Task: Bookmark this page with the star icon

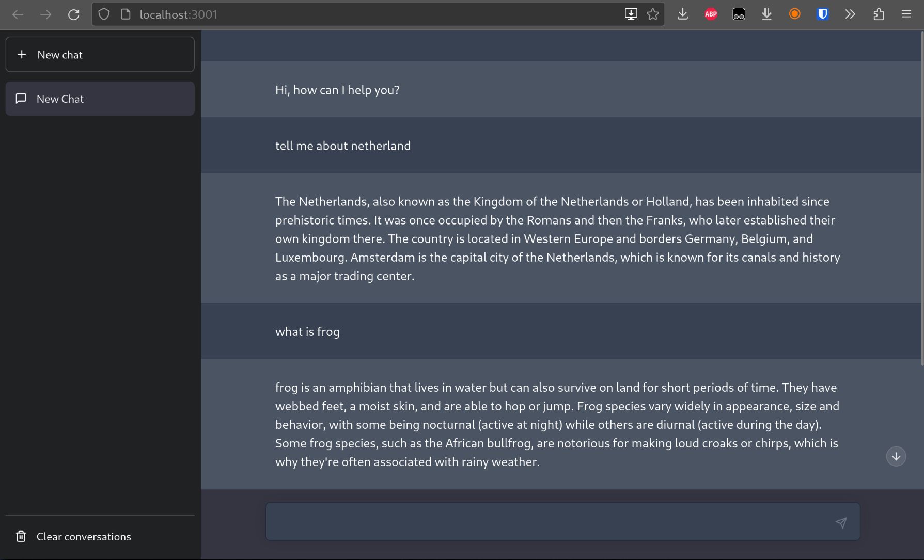Action: (653, 14)
